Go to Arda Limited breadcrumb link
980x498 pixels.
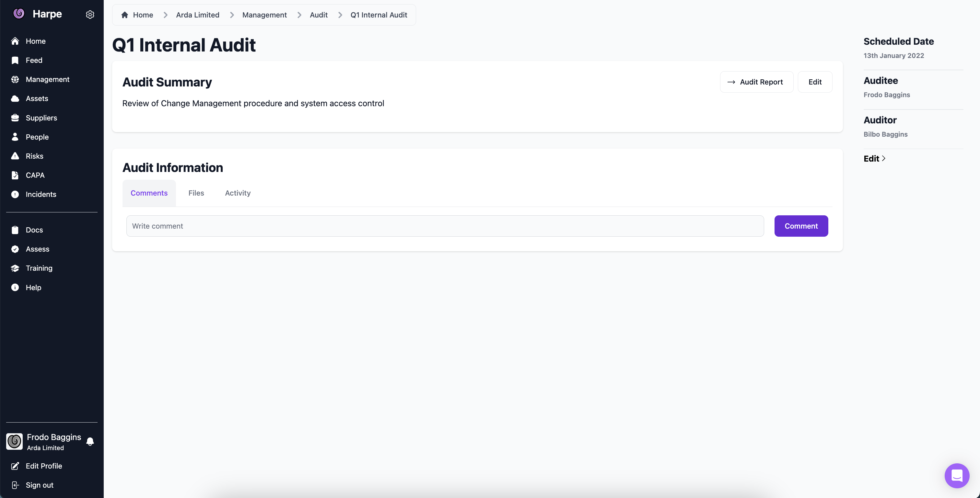pos(197,15)
